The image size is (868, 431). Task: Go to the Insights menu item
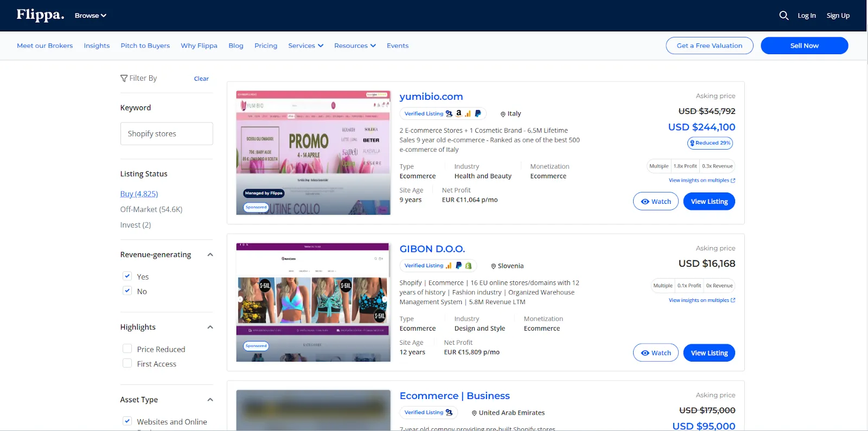click(97, 46)
